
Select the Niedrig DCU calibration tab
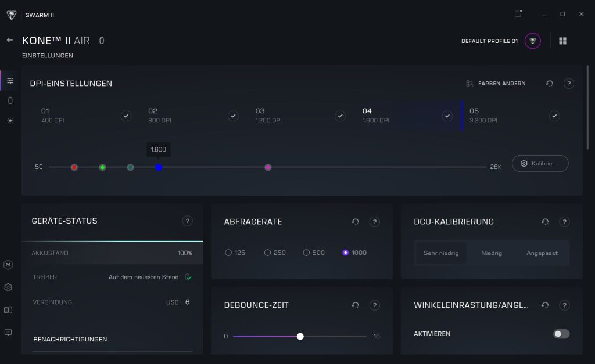(492, 253)
